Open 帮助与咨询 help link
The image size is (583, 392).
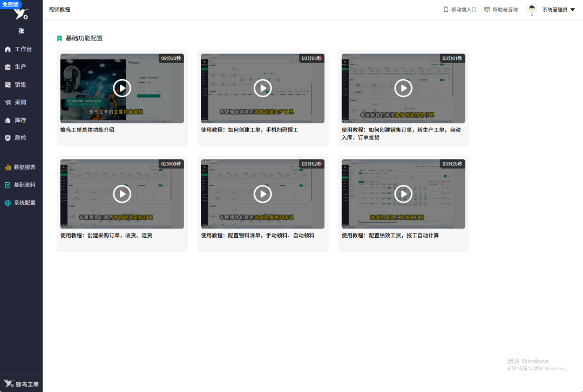point(501,10)
